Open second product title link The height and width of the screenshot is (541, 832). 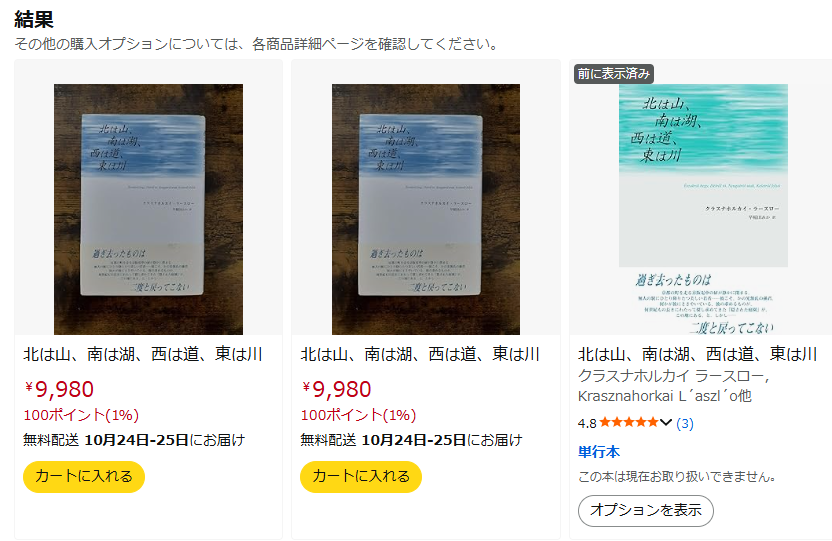click(420, 354)
